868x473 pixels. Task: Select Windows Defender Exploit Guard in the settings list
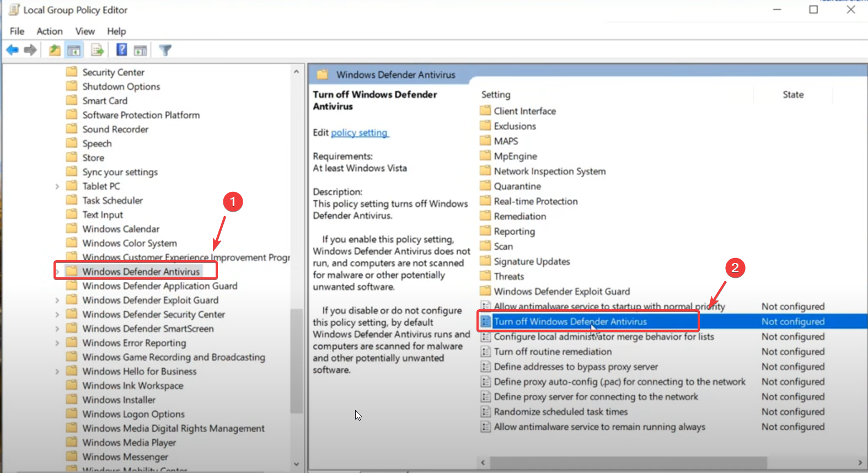click(562, 291)
